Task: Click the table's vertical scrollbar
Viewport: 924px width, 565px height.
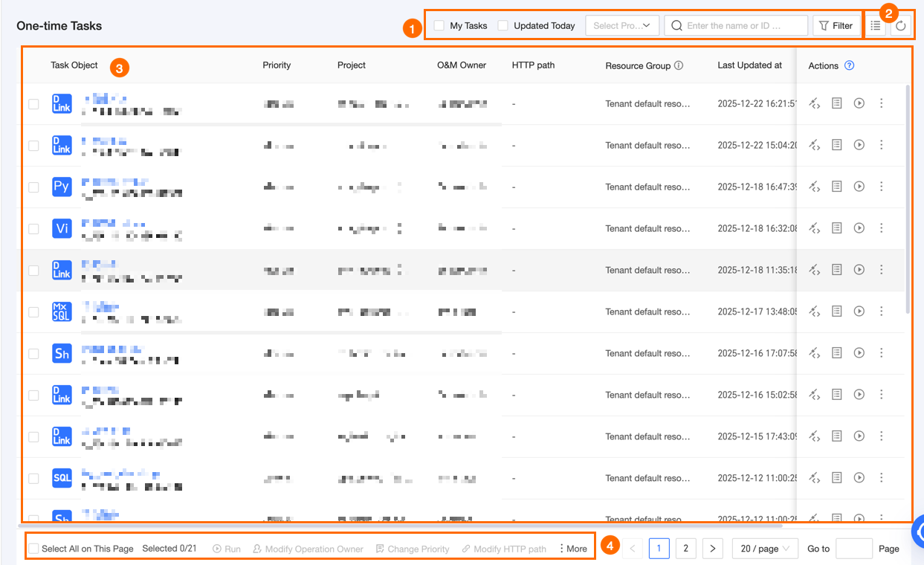Action: click(907, 199)
